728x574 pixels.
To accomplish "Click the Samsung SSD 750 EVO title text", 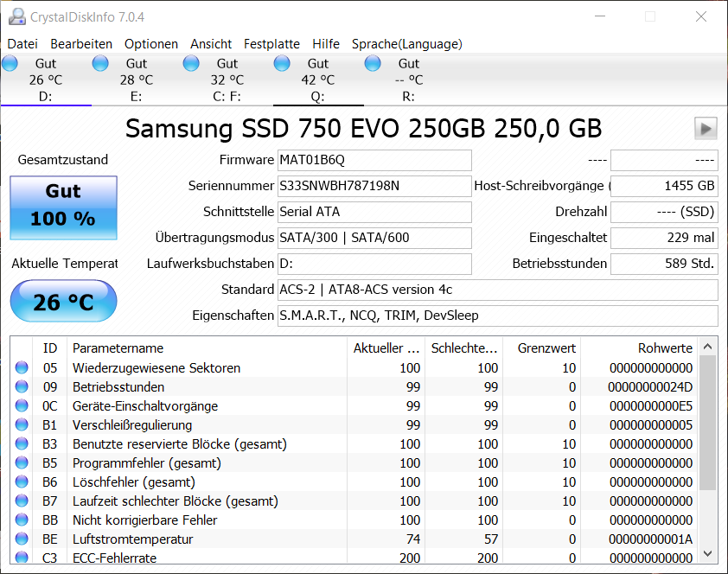I will click(363, 129).
